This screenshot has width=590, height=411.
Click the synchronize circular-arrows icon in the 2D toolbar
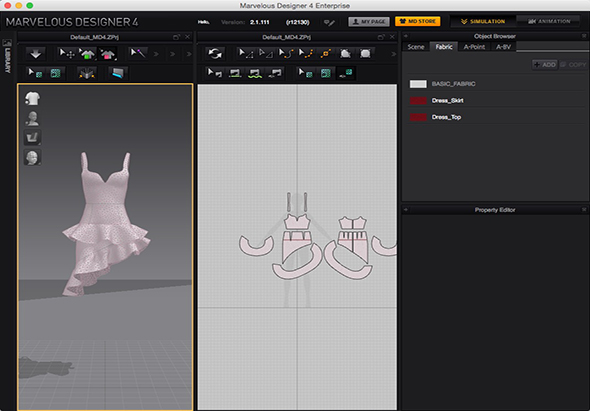[215, 54]
